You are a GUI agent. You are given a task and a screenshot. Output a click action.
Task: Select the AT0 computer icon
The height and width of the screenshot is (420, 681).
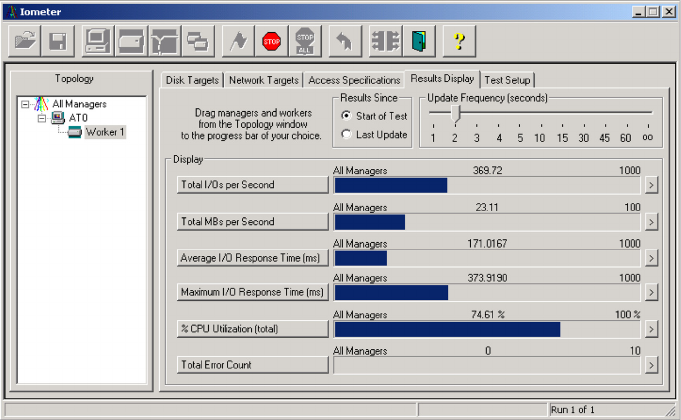58,118
